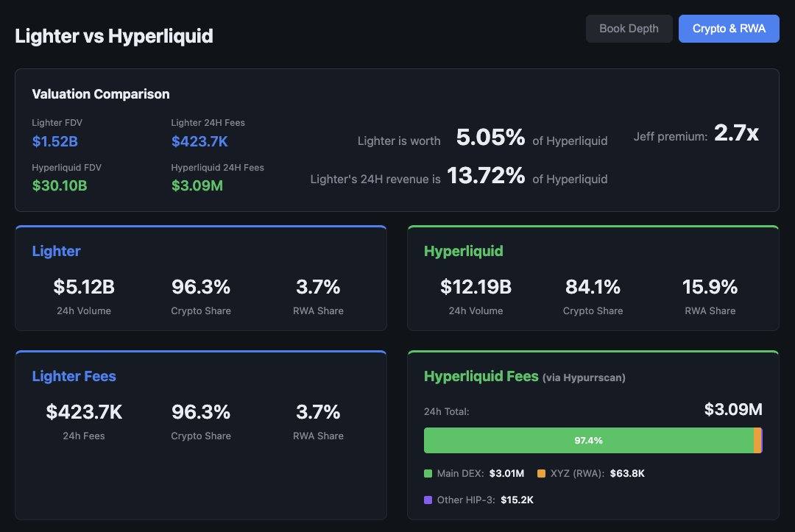Select the Crypto & RWA tab
The width and height of the screenshot is (795, 532).
click(x=729, y=29)
